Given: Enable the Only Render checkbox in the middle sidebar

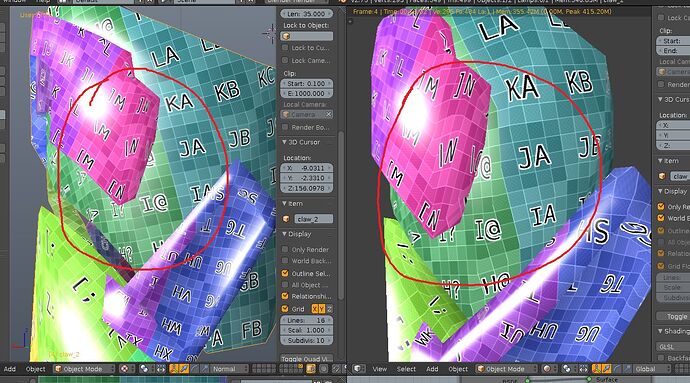Looking at the screenshot, I should [285, 249].
